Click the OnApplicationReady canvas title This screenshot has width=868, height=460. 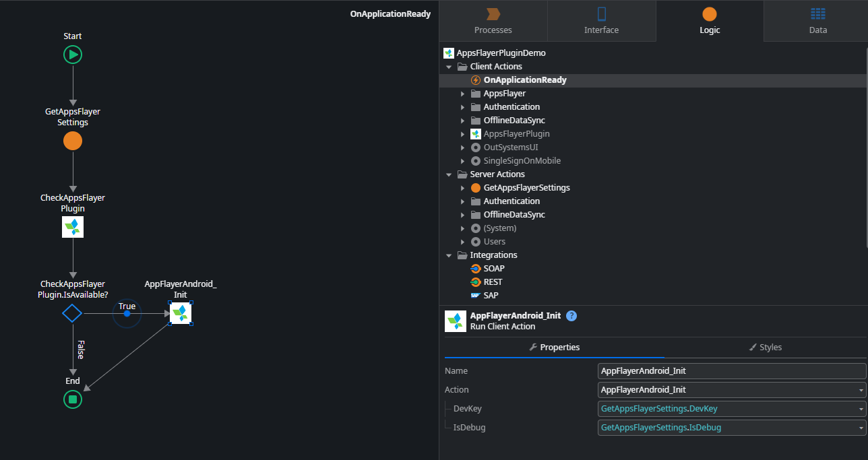390,14
